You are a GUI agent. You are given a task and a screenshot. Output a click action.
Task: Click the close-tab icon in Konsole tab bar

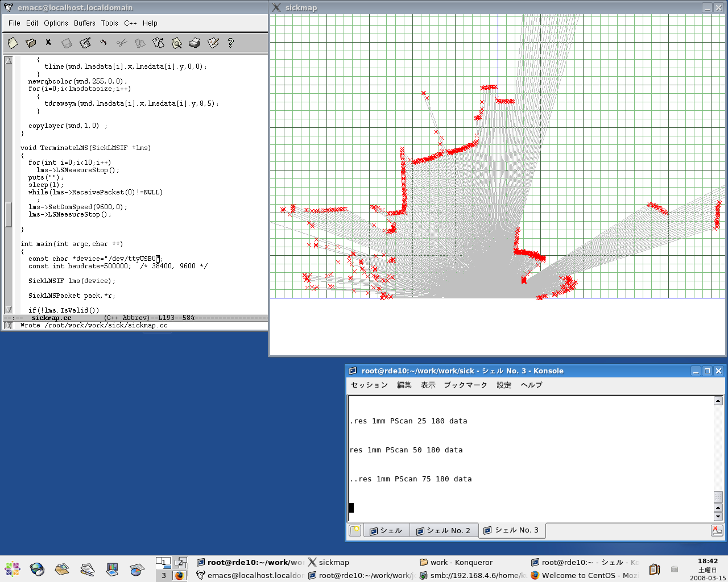click(x=717, y=530)
